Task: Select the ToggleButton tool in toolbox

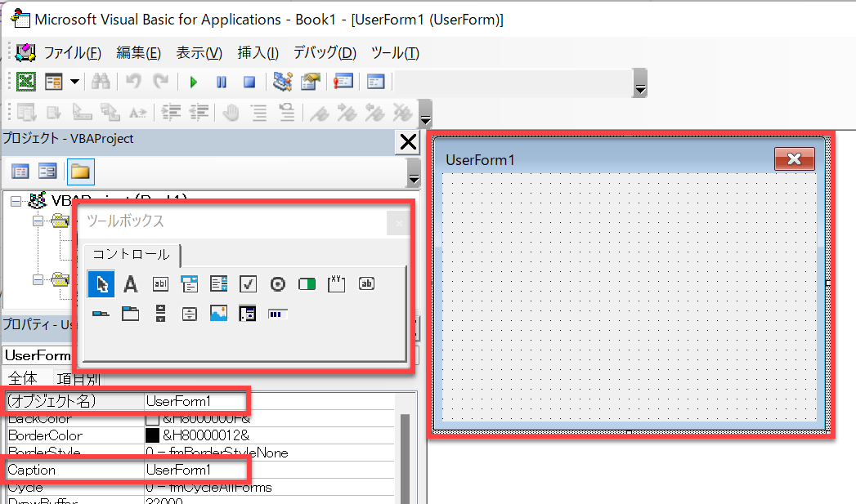Action: coord(307,284)
